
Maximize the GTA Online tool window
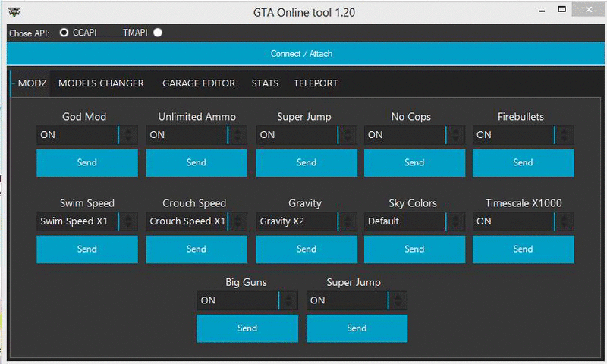[562, 9]
